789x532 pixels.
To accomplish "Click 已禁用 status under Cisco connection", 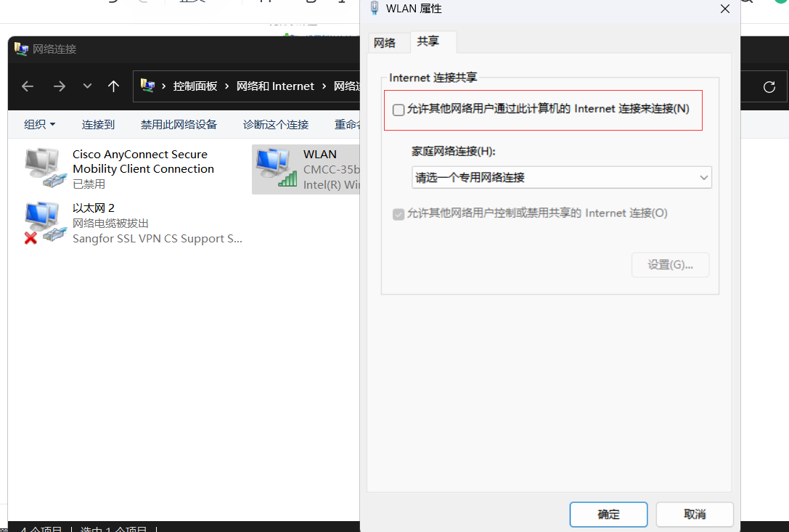I will point(89,184).
